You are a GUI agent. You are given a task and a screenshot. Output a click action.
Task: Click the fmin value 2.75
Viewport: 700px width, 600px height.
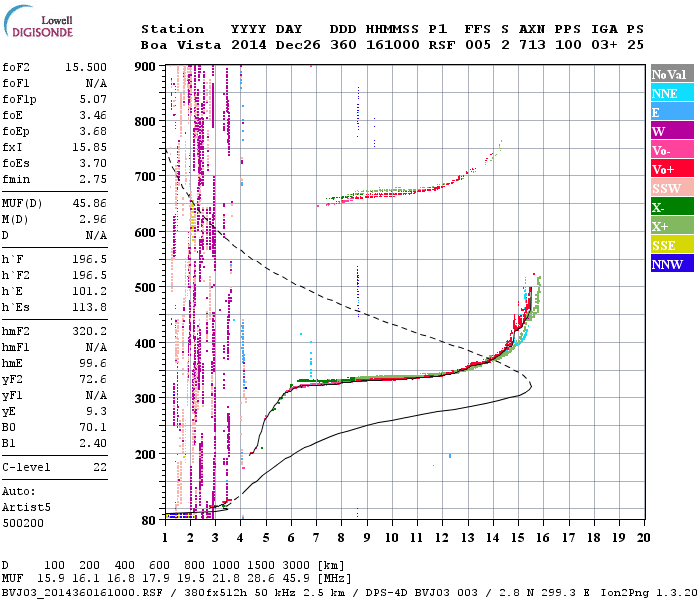(93, 180)
